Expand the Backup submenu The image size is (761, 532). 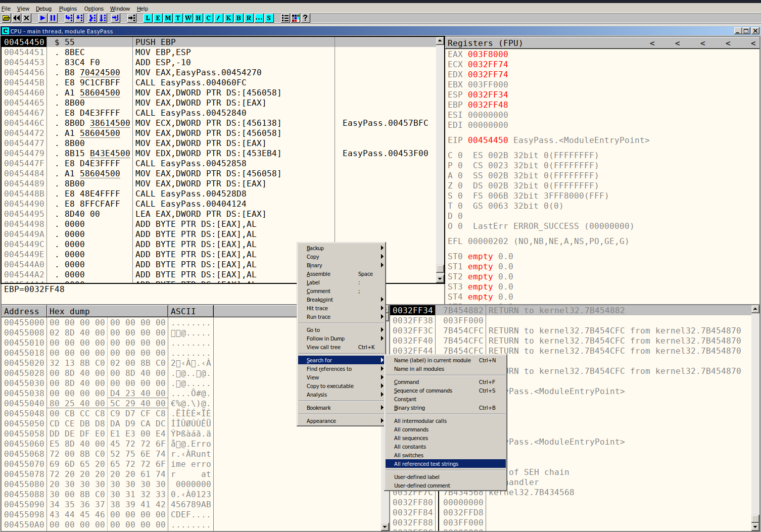pyautogui.click(x=342, y=248)
